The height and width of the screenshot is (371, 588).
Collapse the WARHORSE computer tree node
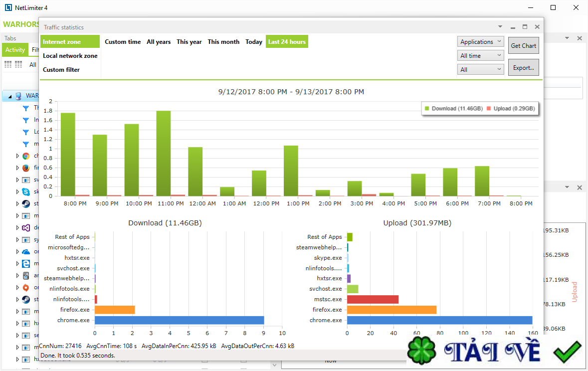10,96
